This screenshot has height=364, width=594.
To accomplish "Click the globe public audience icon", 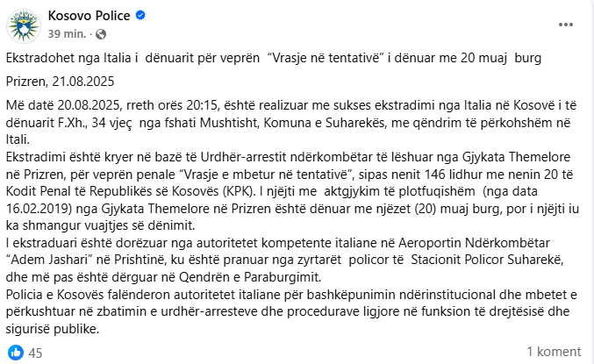I will click(x=101, y=34).
